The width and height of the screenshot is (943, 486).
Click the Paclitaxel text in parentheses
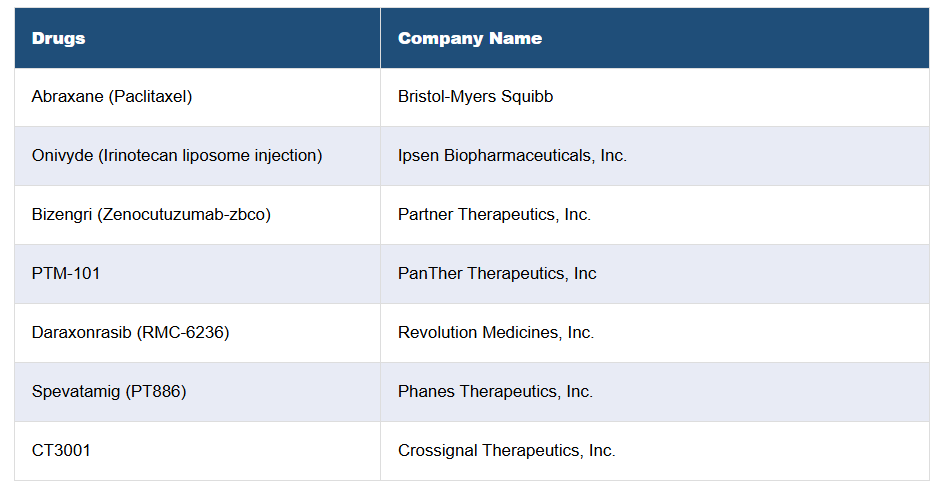point(151,97)
